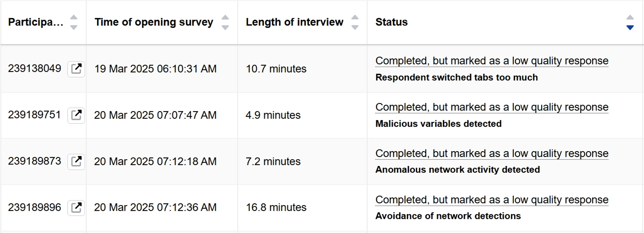Open low quality status link for 239189873
Image resolution: width=644 pixels, height=233 pixels.
492,154
